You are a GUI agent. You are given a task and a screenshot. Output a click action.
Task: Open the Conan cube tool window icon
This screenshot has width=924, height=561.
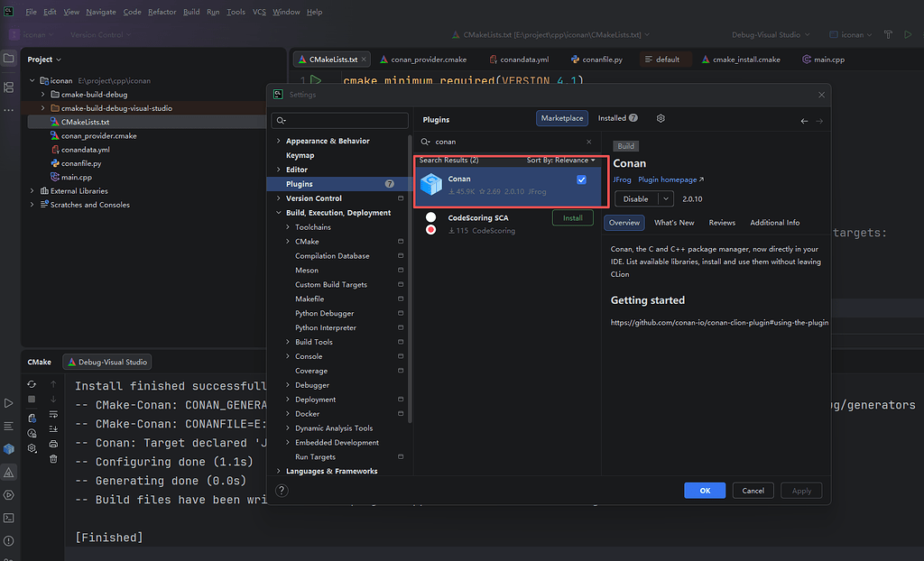(x=9, y=449)
